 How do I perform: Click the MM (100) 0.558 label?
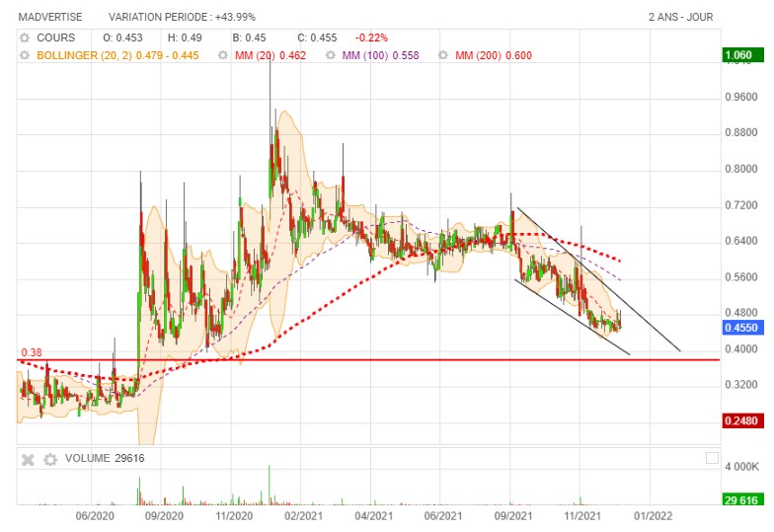[x=381, y=55]
